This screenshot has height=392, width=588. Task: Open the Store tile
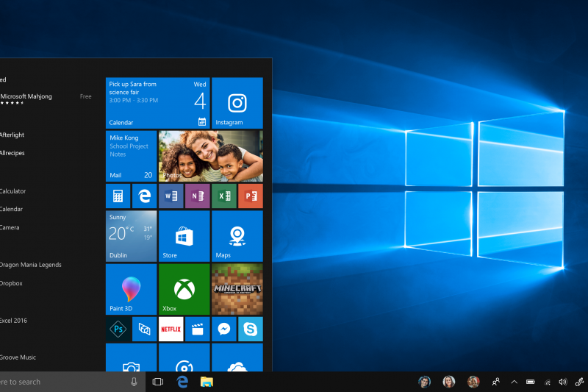(184, 236)
